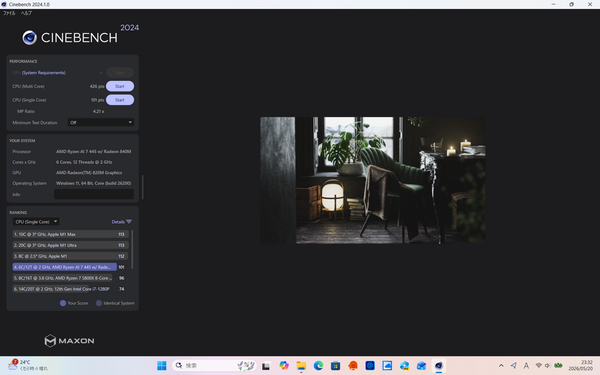Screen dimensions: 600x375
Task: Open the 24°C weather widget
Action: 28,365
